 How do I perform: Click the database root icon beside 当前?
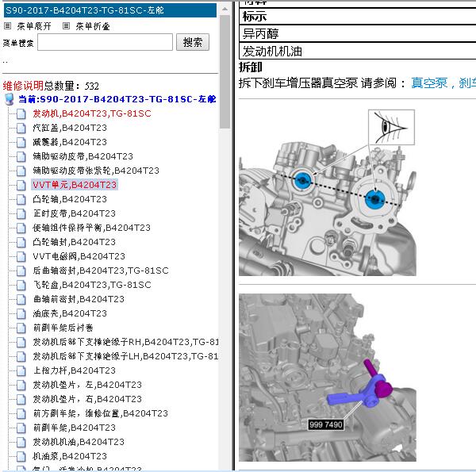pos(10,99)
